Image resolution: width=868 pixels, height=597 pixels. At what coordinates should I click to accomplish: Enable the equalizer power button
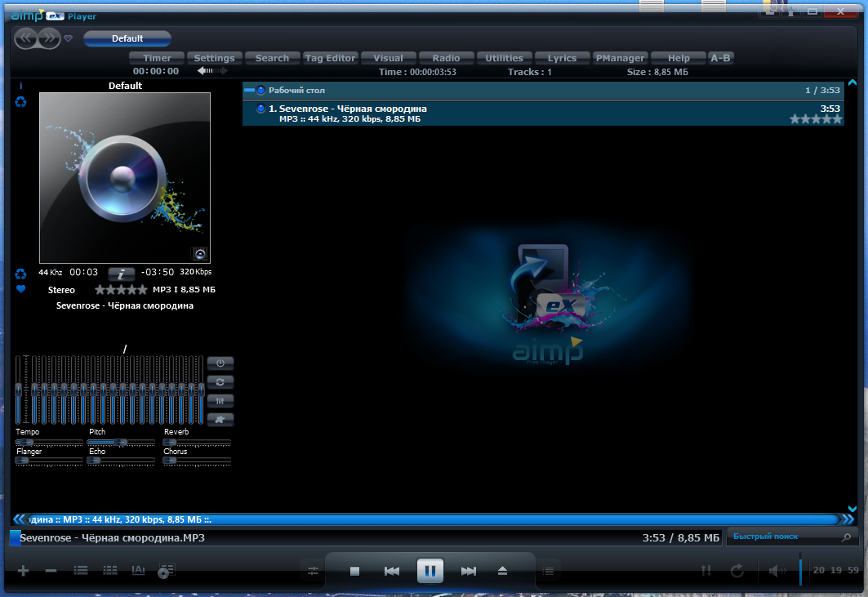coord(220,363)
